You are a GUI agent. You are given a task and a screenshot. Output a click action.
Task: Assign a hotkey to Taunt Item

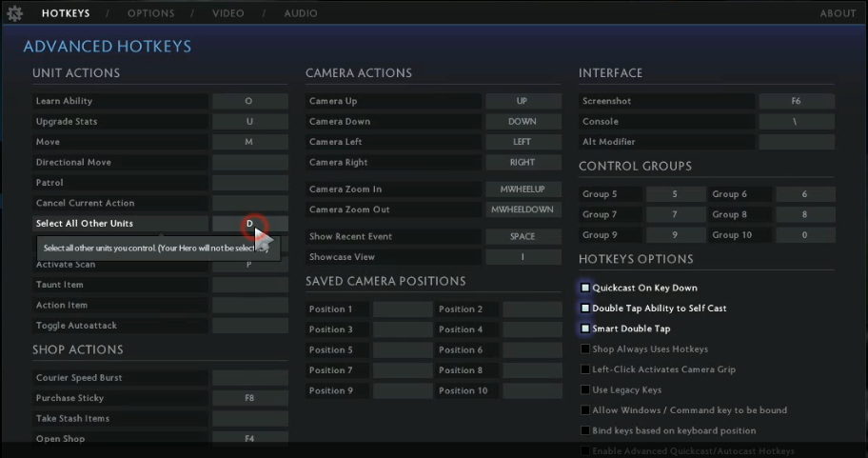[249, 285]
